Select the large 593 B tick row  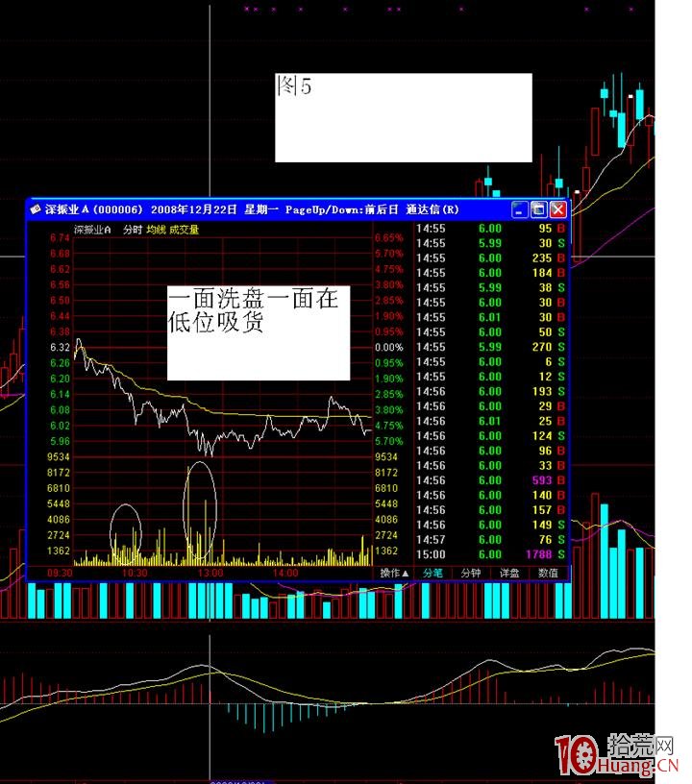[490, 480]
